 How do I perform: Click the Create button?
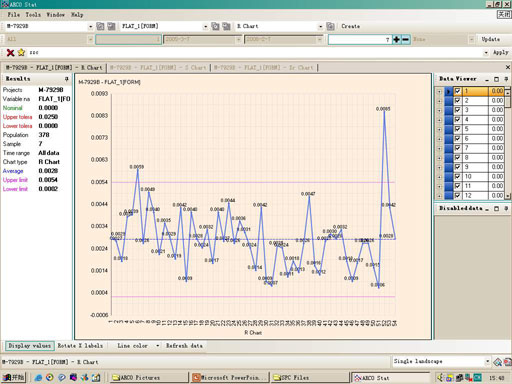(351, 26)
